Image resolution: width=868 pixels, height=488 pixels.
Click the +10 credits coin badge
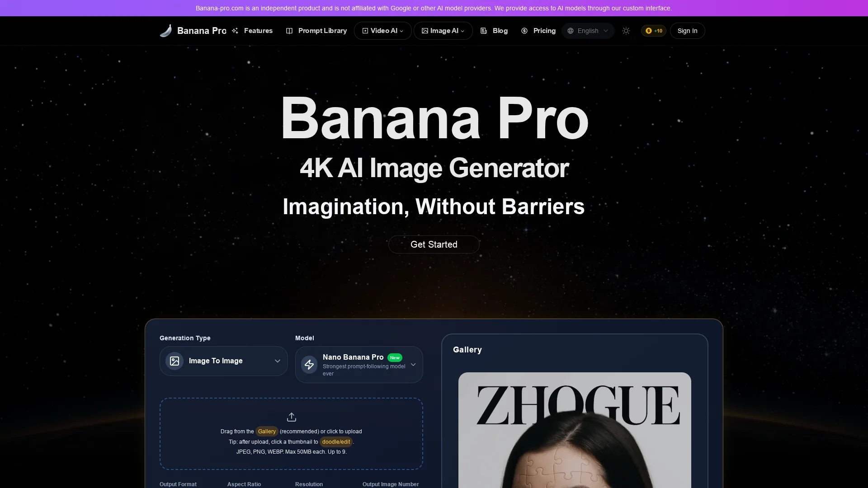654,31
